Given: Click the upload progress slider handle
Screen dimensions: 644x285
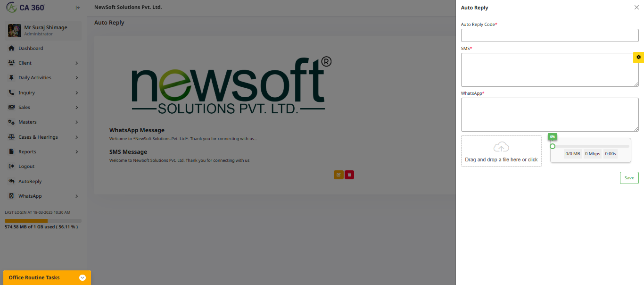Looking at the screenshot, I should pos(553,146).
